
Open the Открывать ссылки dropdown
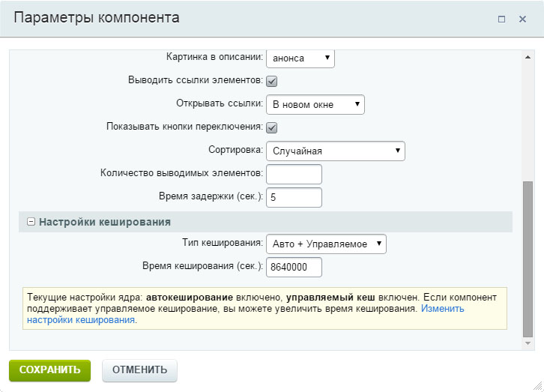coord(315,104)
